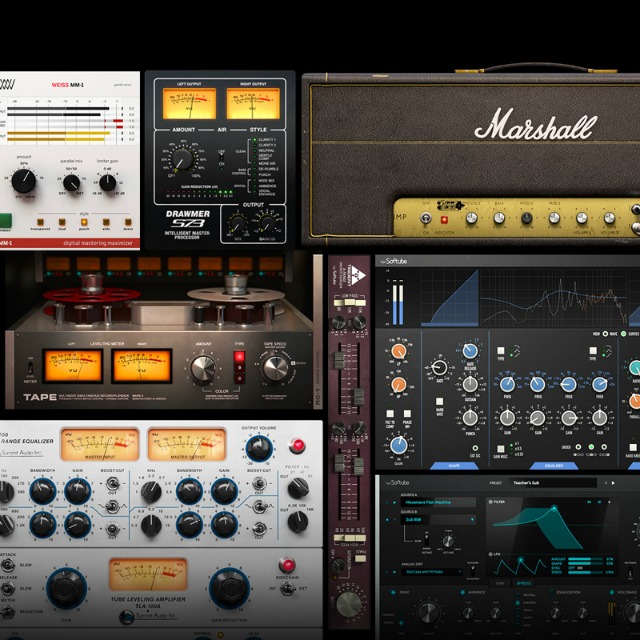
Task: Click red lamp beside Summit Output Volume
Action: coord(297,446)
